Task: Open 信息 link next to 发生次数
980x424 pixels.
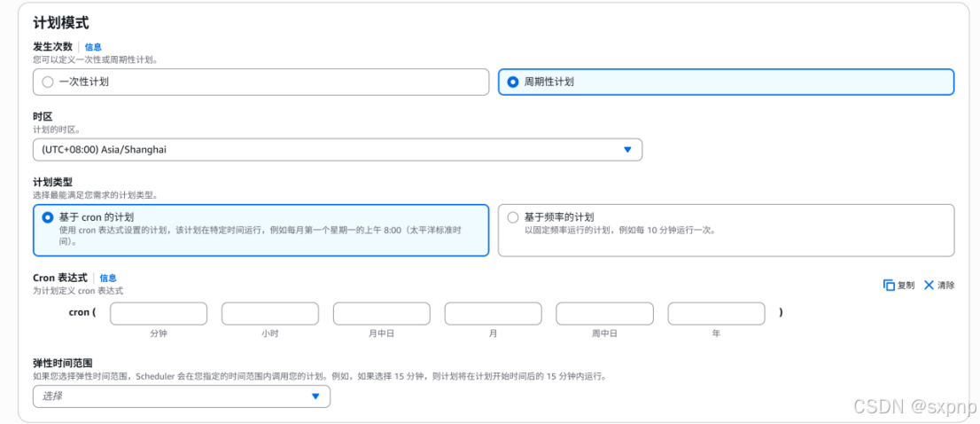Action: click(93, 47)
